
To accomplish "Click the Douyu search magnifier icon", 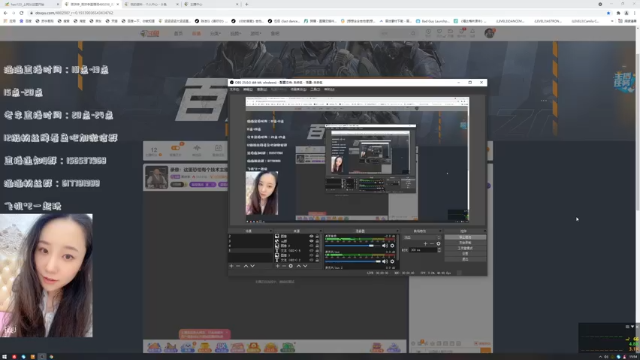I will tap(413, 33).
